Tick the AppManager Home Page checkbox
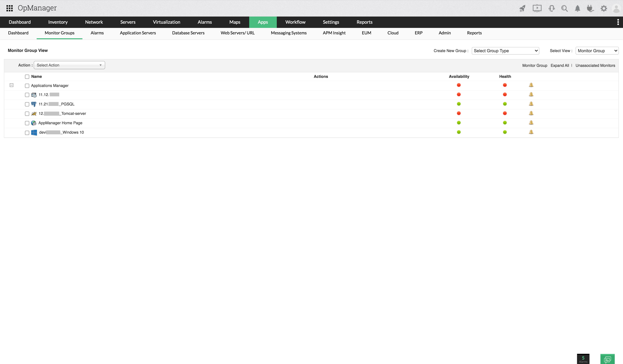The image size is (623, 364). click(27, 123)
